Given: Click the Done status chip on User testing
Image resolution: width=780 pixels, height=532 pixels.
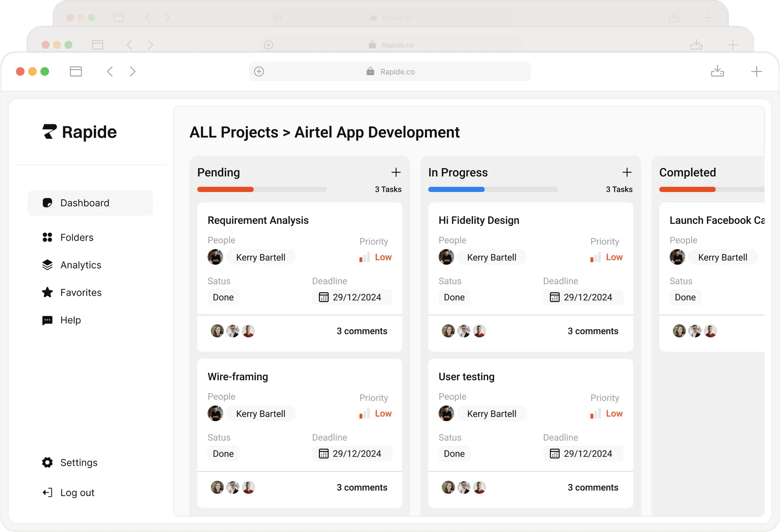Looking at the screenshot, I should [x=454, y=454].
